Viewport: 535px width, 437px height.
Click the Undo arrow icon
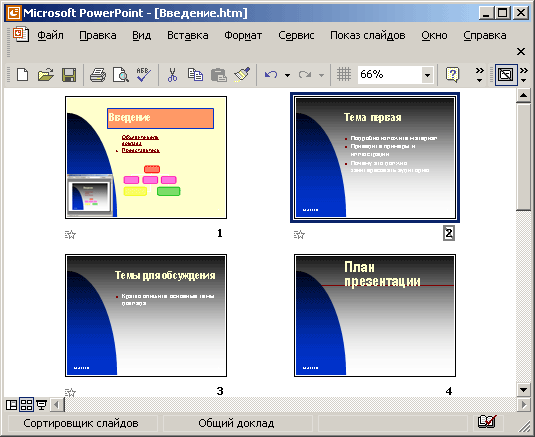coord(271,74)
